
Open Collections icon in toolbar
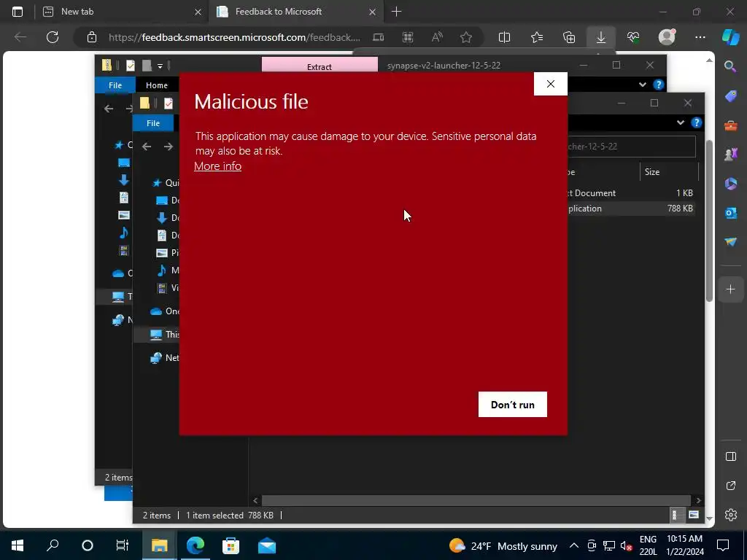(x=569, y=37)
